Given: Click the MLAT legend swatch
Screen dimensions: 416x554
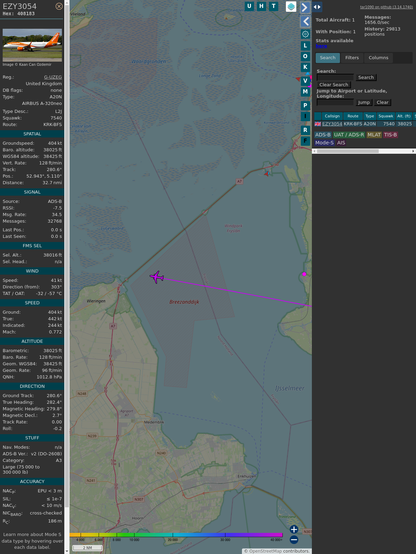Looking at the screenshot, I should (x=374, y=135).
